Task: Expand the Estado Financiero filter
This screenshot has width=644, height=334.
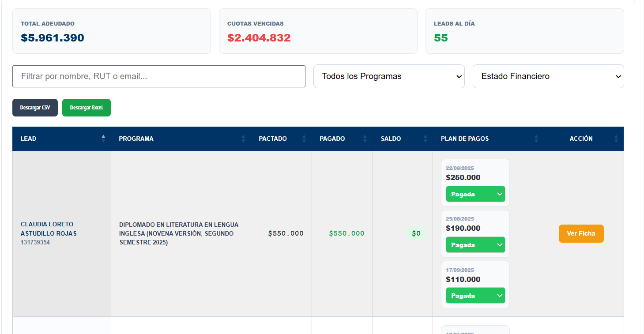Action: coord(548,76)
